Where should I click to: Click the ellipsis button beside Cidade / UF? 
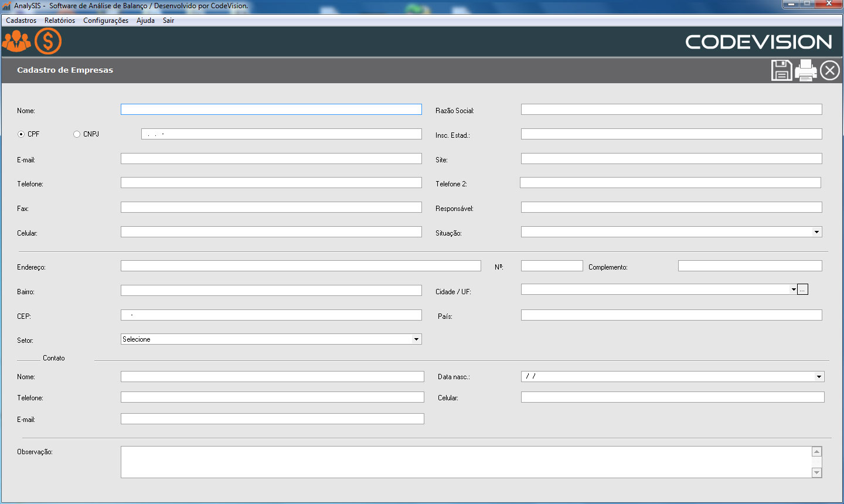(803, 290)
